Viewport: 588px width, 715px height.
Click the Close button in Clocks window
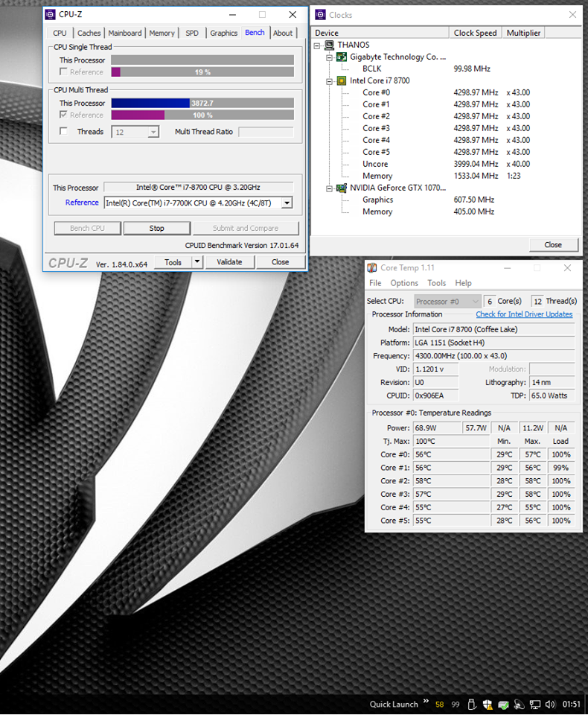(x=553, y=245)
